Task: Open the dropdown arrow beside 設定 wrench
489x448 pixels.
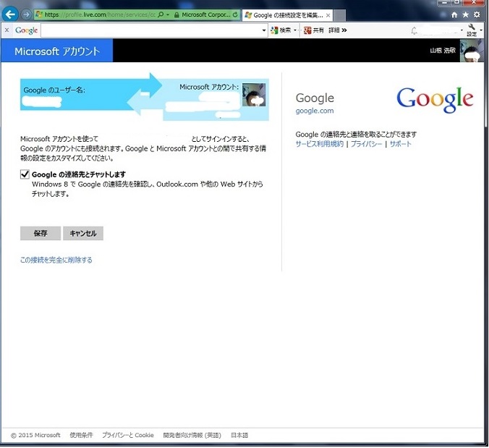Action: [x=481, y=30]
